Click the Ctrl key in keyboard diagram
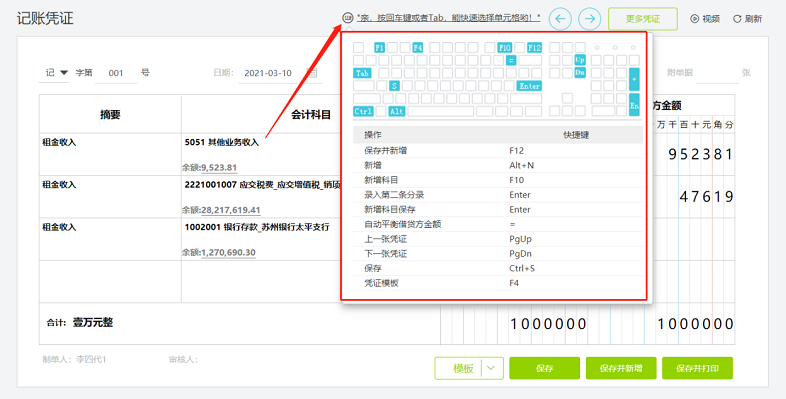786x399 pixels. 363,111
